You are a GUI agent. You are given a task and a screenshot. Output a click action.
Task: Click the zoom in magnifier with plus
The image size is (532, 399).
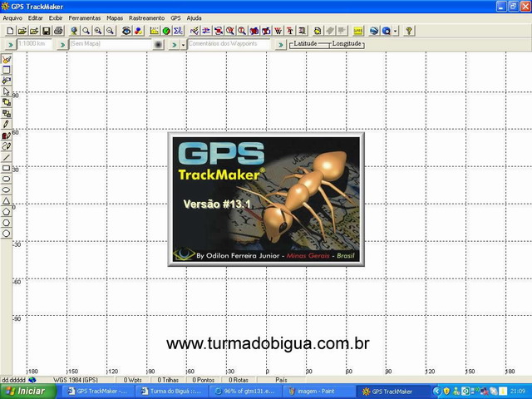[x=98, y=31]
